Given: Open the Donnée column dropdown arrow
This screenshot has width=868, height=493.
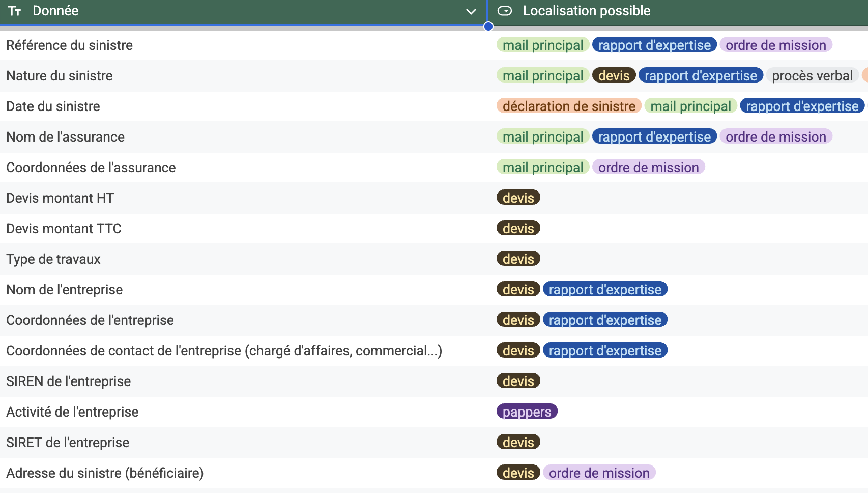Looking at the screenshot, I should tap(471, 11).
